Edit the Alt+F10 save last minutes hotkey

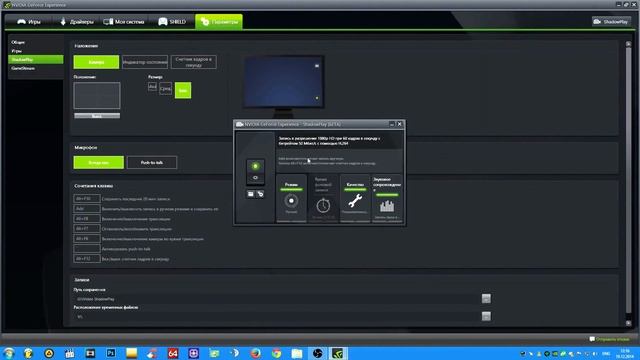(x=87, y=199)
